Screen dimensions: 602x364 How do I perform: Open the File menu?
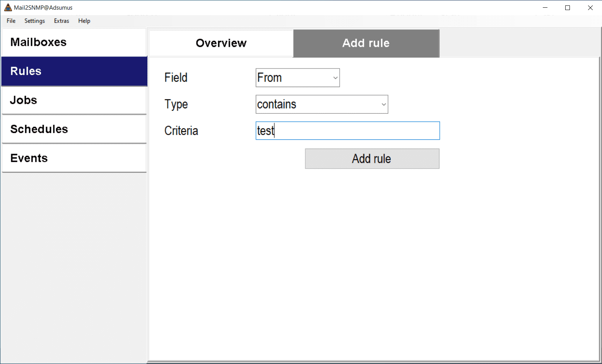click(x=11, y=21)
